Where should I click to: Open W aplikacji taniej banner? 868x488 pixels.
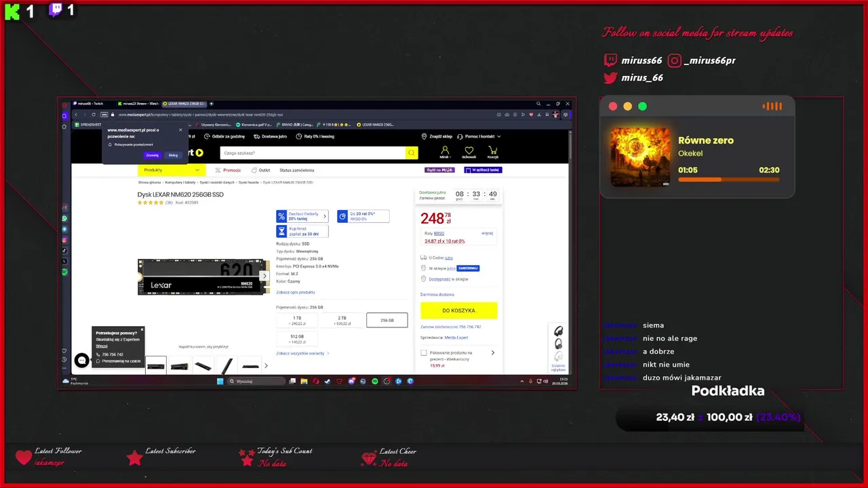pyautogui.click(x=483, y=170)
